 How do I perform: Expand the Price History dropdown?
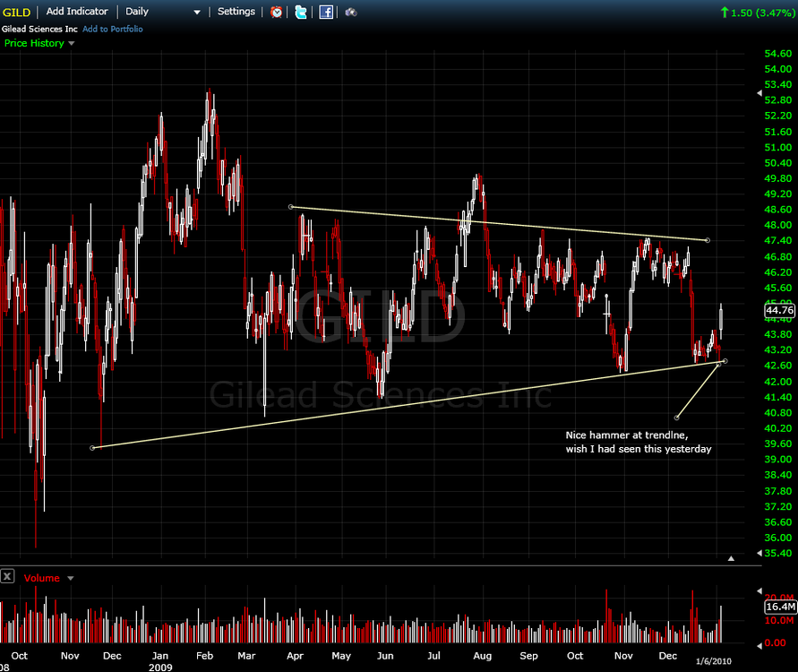[x=72, y=43]
